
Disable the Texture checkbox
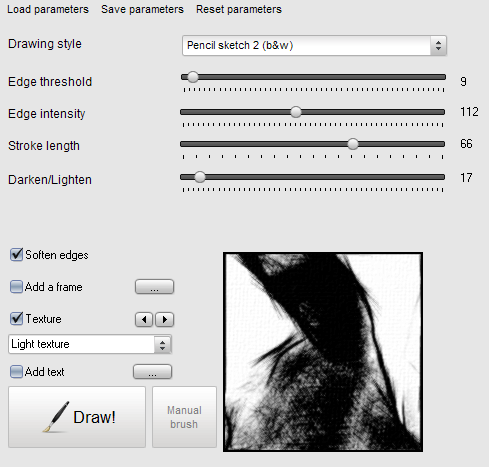pyautogui.click(x=16, y=319)
